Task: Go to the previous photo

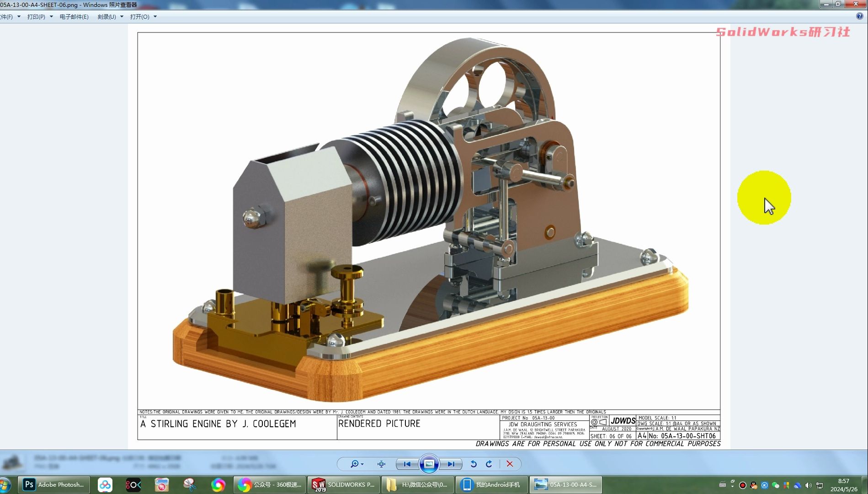Action: pos(407,464)
